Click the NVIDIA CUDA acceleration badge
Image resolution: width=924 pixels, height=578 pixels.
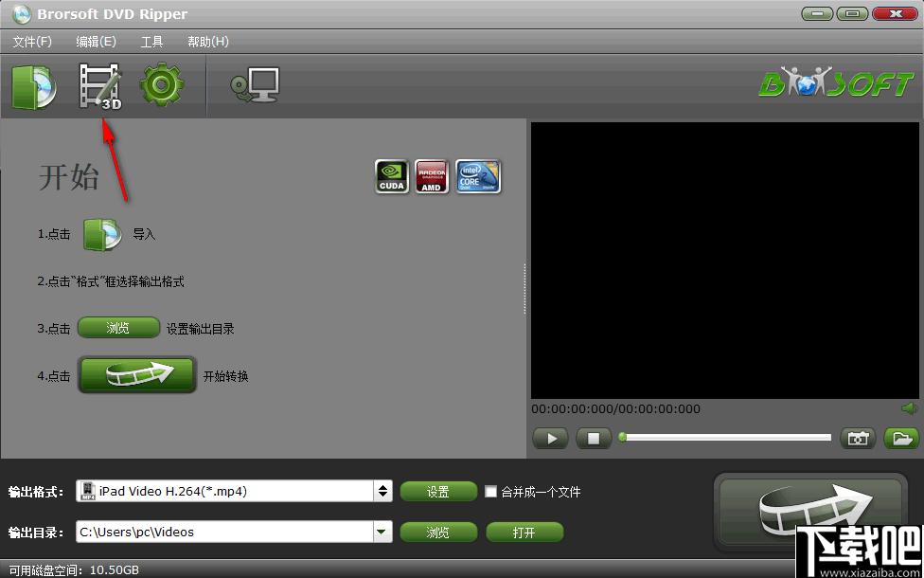pyautogui.click(x=392, y=176)
